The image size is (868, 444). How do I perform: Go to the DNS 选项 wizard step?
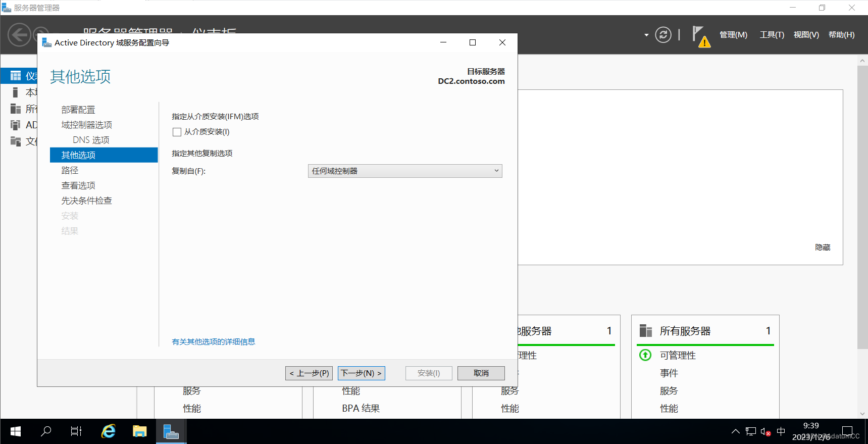[91, 140]
